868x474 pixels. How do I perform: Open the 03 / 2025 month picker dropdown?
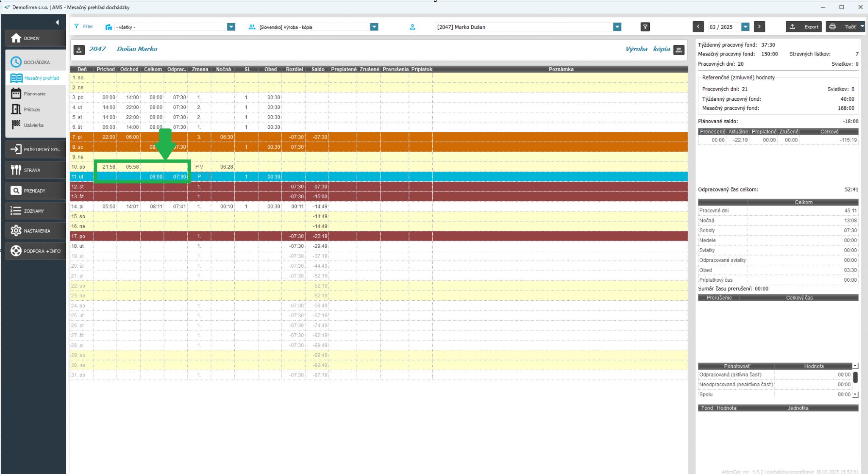pos(745,27)
